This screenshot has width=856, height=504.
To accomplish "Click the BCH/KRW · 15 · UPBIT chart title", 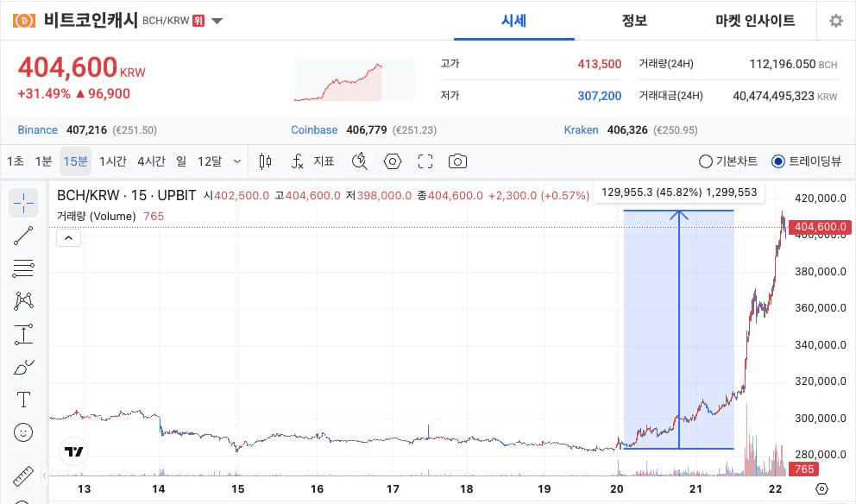I will point(126,196).
